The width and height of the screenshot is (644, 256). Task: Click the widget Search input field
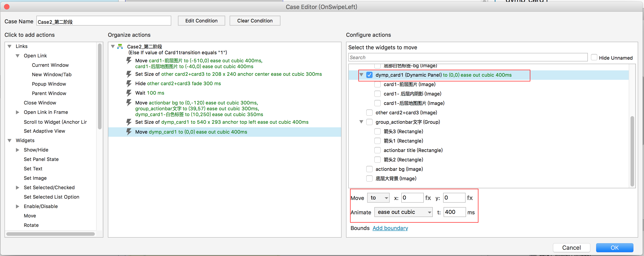click(468, 57)
